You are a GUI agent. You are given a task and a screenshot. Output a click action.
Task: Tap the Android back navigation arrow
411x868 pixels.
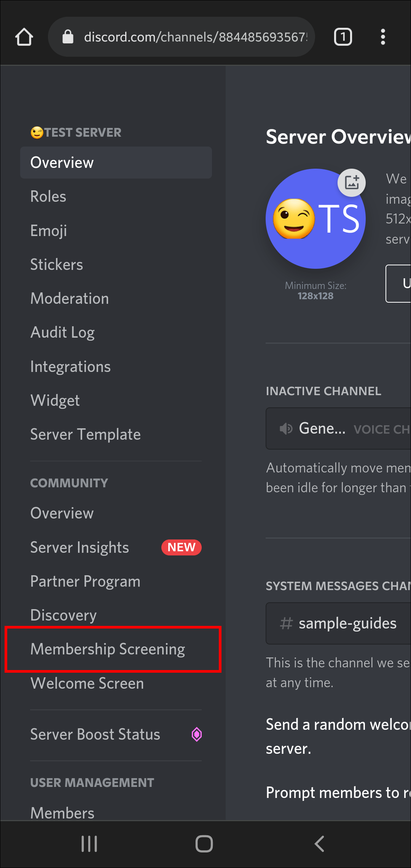[x=319, y=844]
